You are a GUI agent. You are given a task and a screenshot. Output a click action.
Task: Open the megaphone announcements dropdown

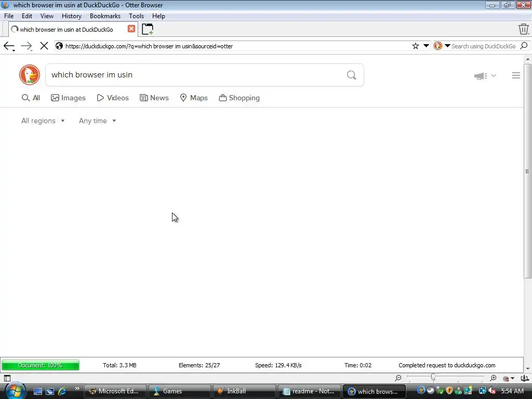(x=485, y=76)
